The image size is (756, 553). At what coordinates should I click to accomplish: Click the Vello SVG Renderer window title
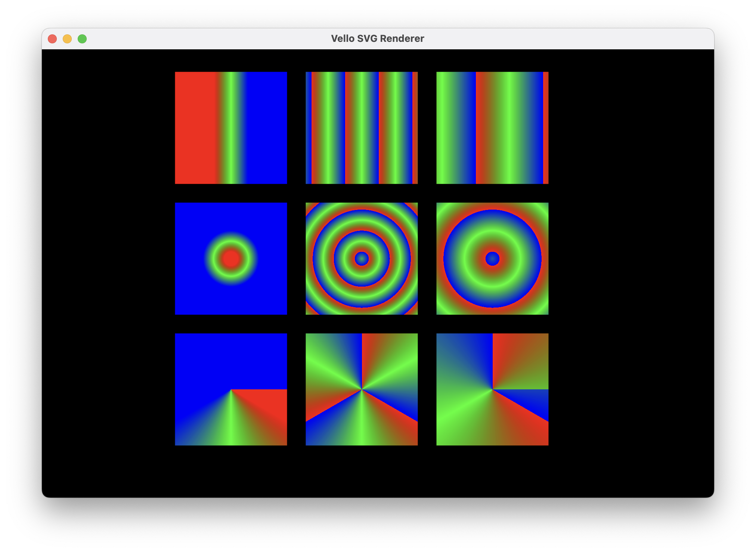pos(377,38)
